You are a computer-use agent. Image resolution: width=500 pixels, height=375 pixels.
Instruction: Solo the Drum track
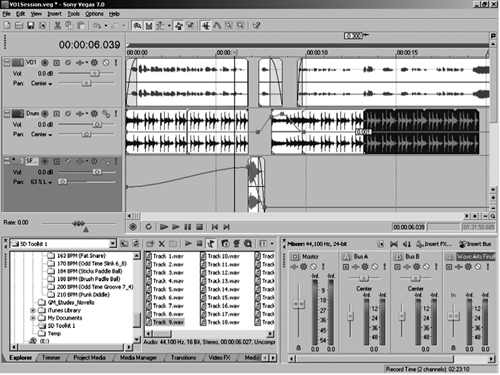pos(116,114)
